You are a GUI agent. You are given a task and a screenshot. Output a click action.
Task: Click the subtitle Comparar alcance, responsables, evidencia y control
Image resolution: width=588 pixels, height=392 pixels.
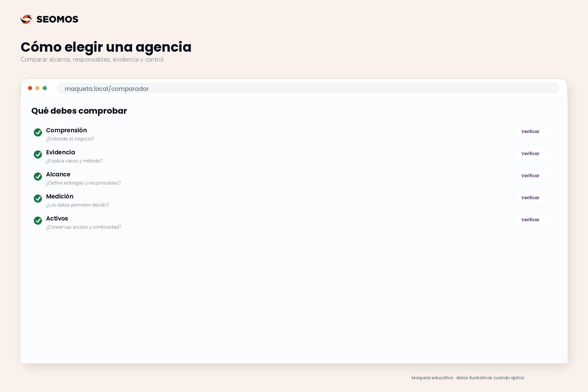pyautogui.click(x=92, y=60)
